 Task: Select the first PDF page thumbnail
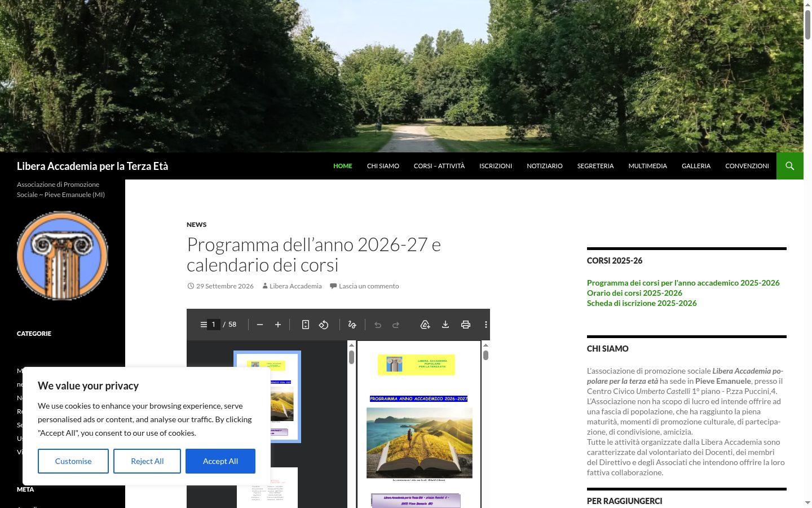[267, 397]
